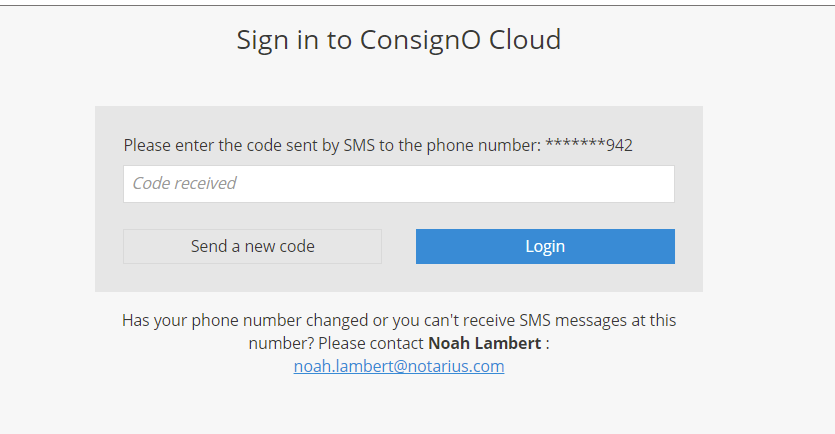The height and width of the screenshot is (434, 835).
Task: Click the italic 'Code received' placeholder text
Action: (x=185, y=183)
